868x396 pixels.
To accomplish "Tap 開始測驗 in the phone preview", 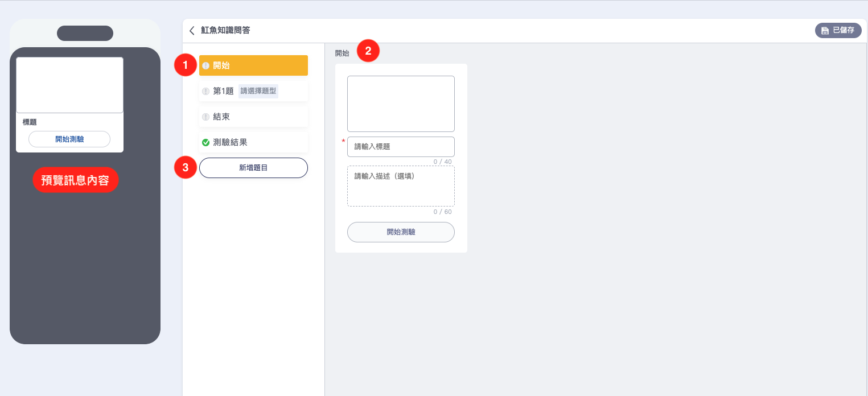I will (x=69, y=139).
